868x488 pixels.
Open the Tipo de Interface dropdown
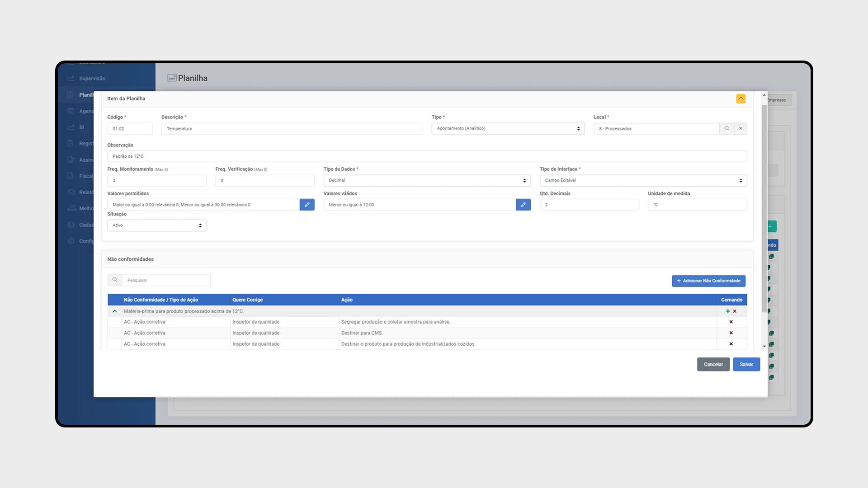tap(643, 180)
